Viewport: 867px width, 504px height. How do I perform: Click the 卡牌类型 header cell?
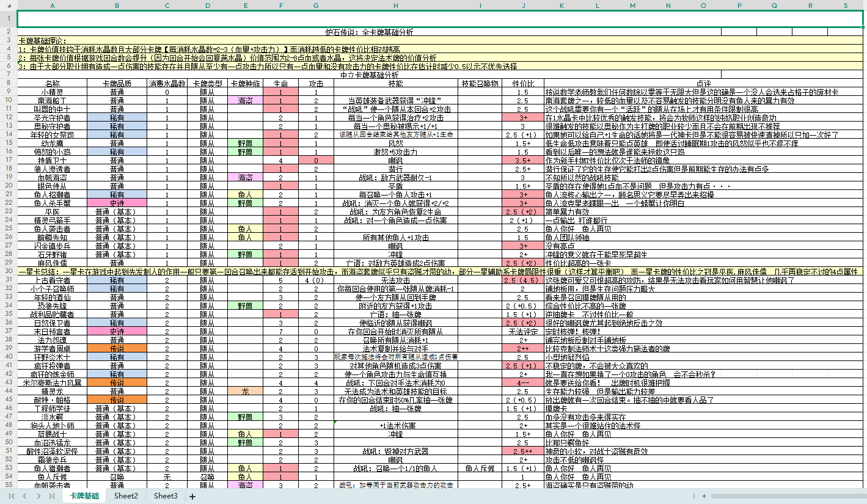tap(208, 84)
